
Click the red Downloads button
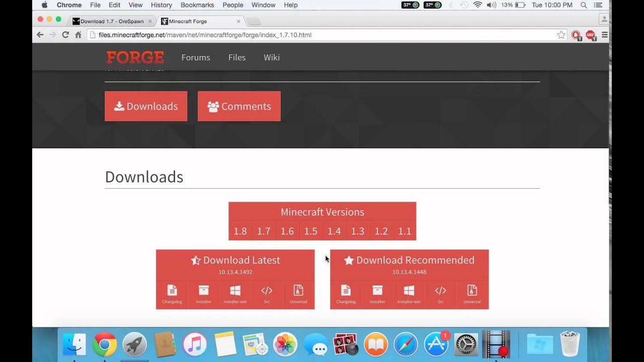tap(146, 106)
